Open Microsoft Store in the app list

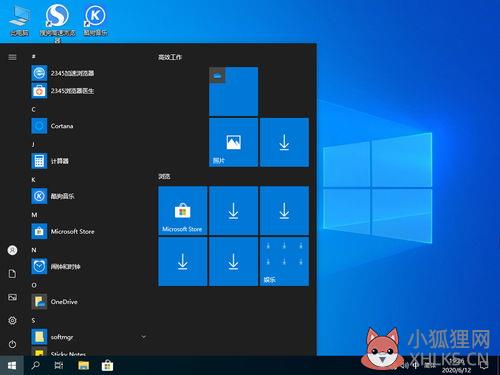pyautogui.click(x=89, y=231)
